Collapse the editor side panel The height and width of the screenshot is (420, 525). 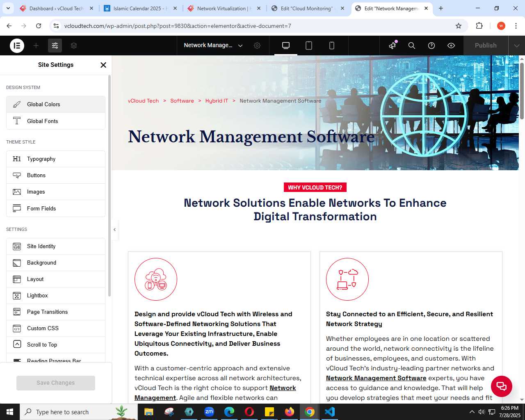(x=115, y=230)
